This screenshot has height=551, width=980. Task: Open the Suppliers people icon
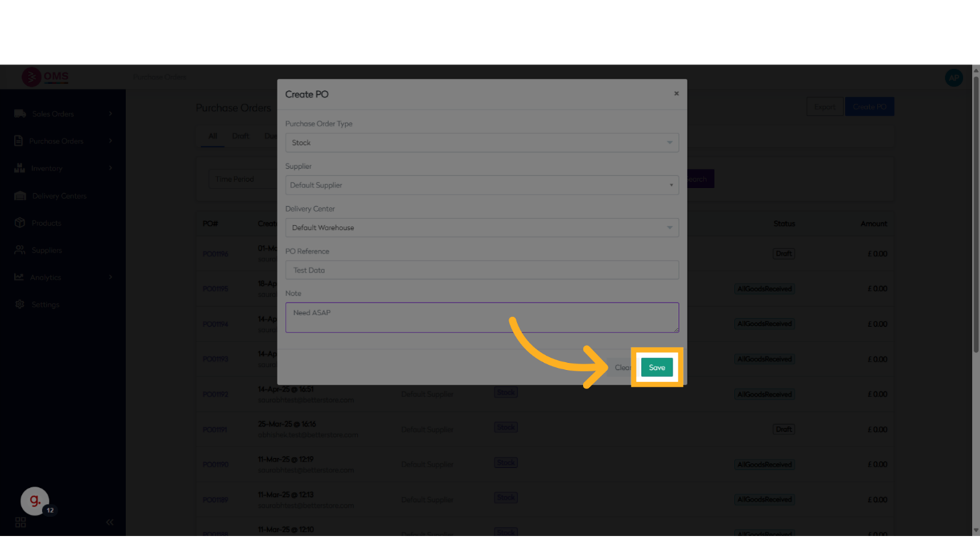click(20, 250)
